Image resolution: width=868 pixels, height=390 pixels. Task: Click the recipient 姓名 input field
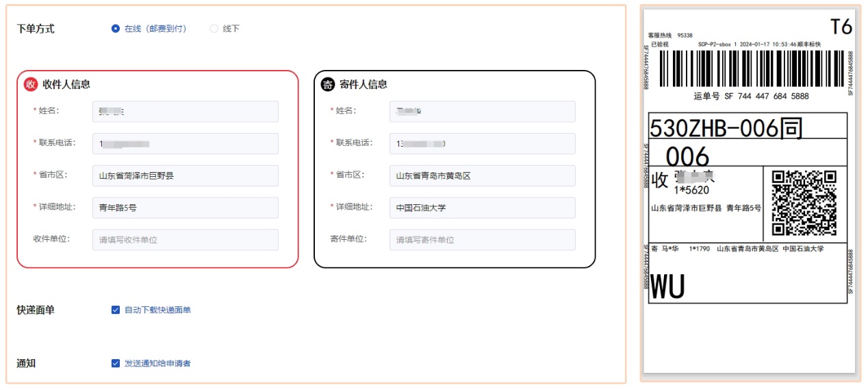(185, 112)
